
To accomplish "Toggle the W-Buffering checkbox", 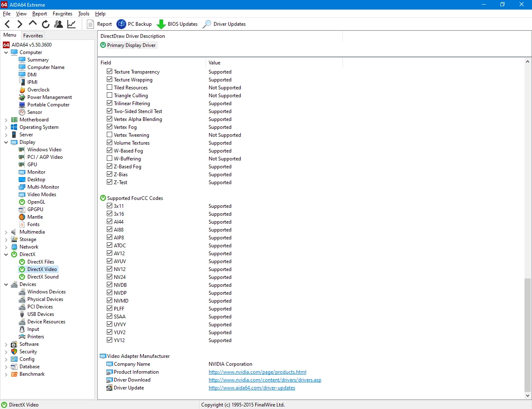I will pyautogui.click(x=110, y=158).
